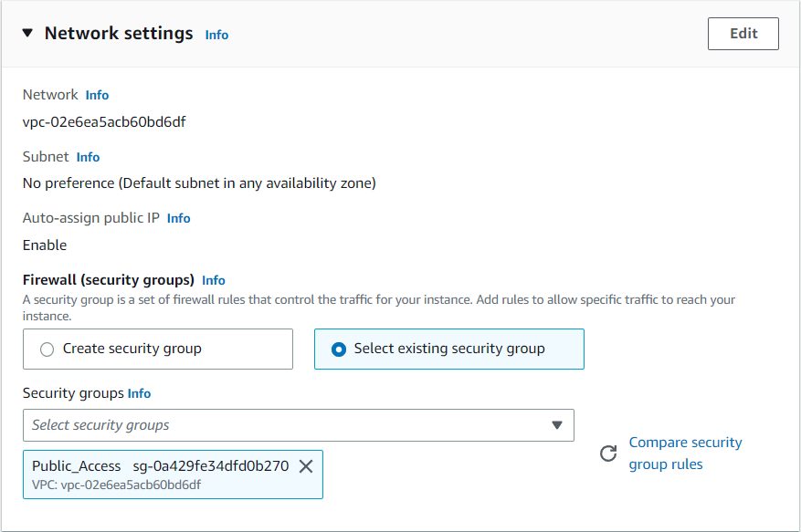Click Info next to Network settings heading

pyautogui.click(x=216, y=35)
